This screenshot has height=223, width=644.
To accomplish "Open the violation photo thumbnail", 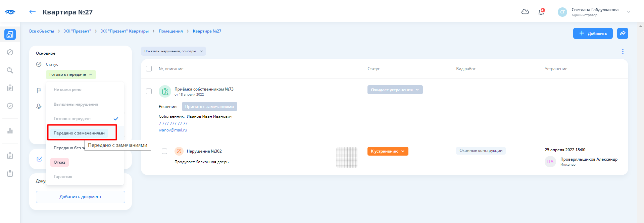I will (x=347, y=157).
